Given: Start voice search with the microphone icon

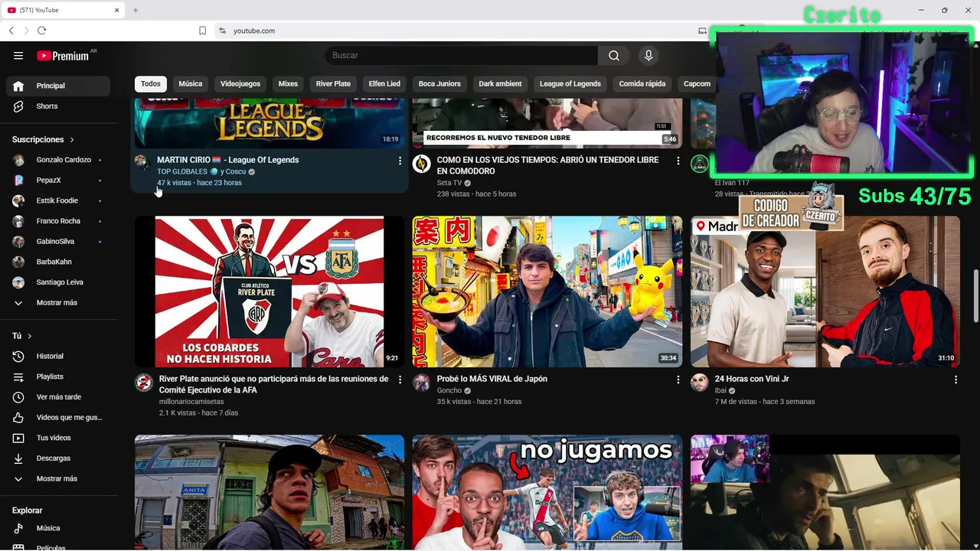Looking at the screenshot, I should click(x=648, y=56).
